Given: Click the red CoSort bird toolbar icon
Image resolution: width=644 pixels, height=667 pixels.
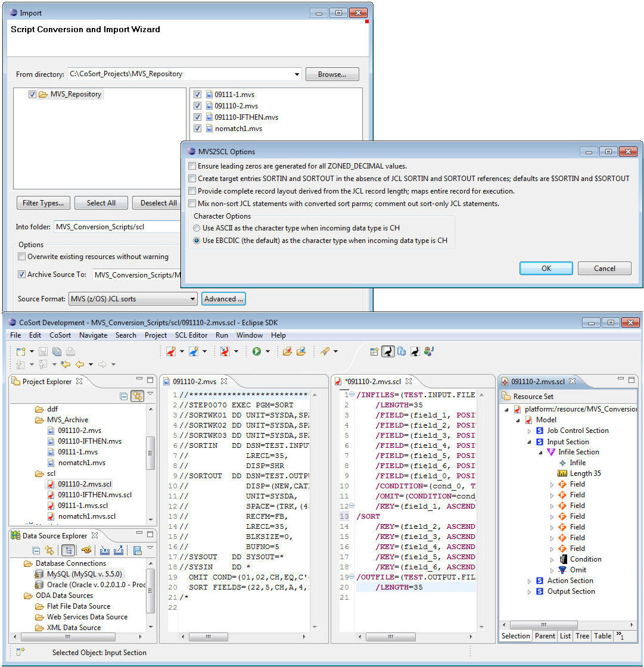Looking at the screenshot, I should click(171, 351).
